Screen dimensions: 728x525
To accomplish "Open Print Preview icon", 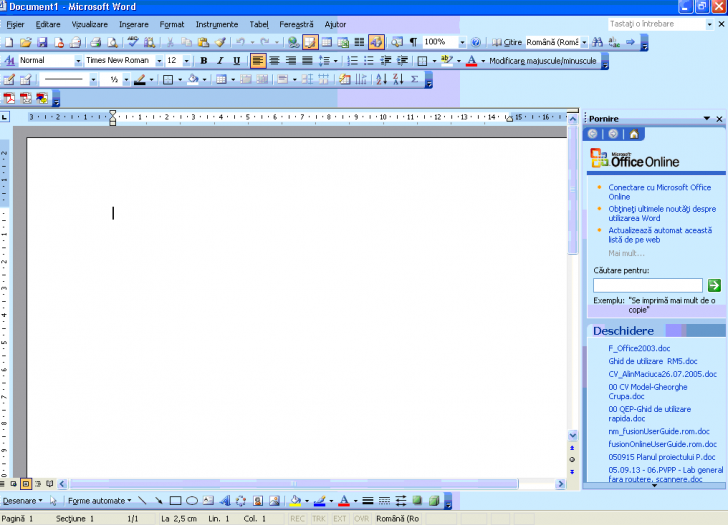I will (112, 43).
